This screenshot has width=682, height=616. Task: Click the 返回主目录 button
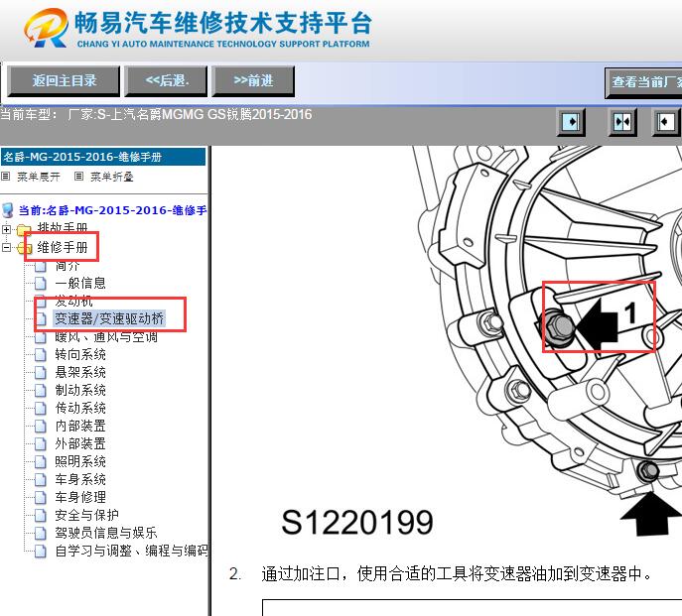[64, 81]
